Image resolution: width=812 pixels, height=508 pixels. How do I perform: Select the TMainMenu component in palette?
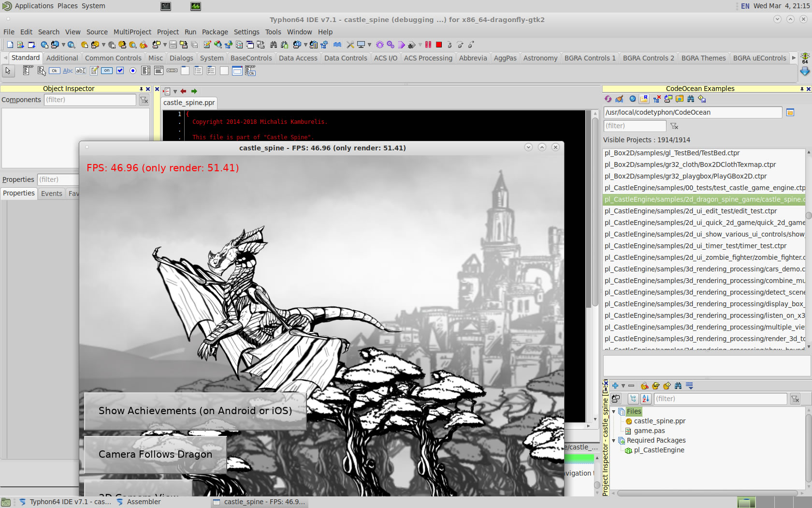tap(28, 71)
